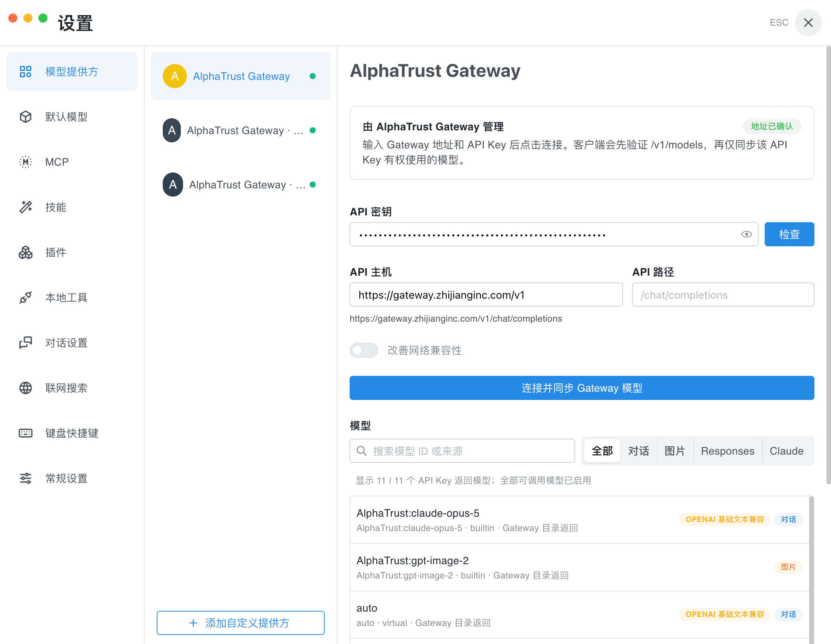Select the AlphaTrust Gateway provider with yellow avatar
Image resolution: width=831 pixels, height=644 pixels.
click(x=240, y=76)
